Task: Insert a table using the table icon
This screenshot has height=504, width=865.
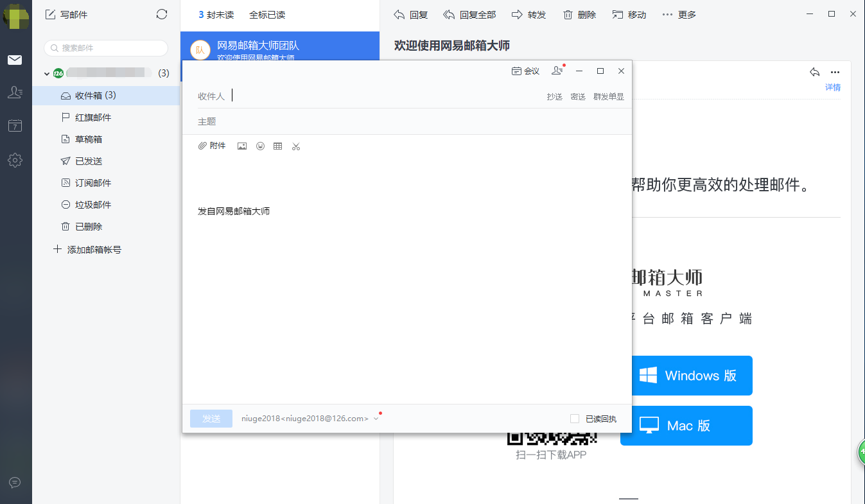Action: (277, 146)
